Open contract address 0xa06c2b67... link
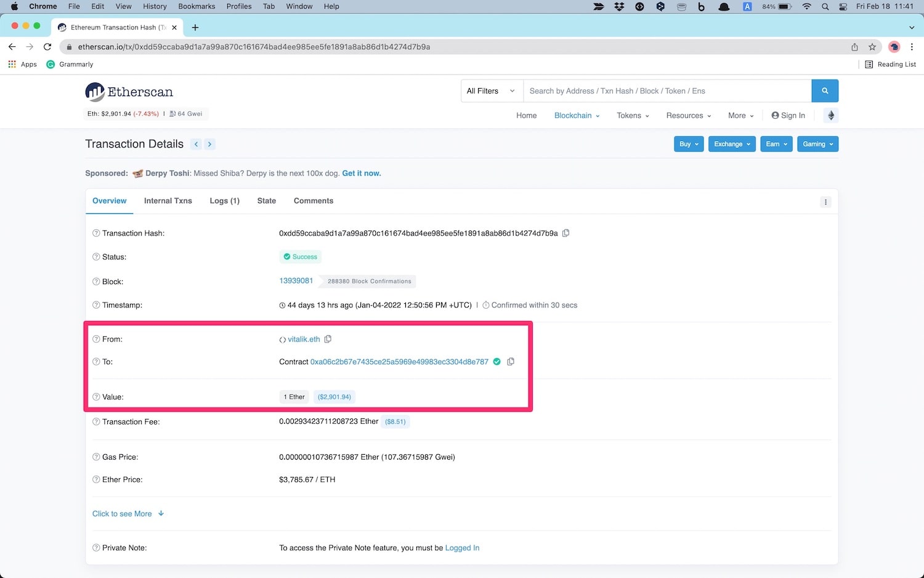Viewport: 924px width, 578px height. 399,362
